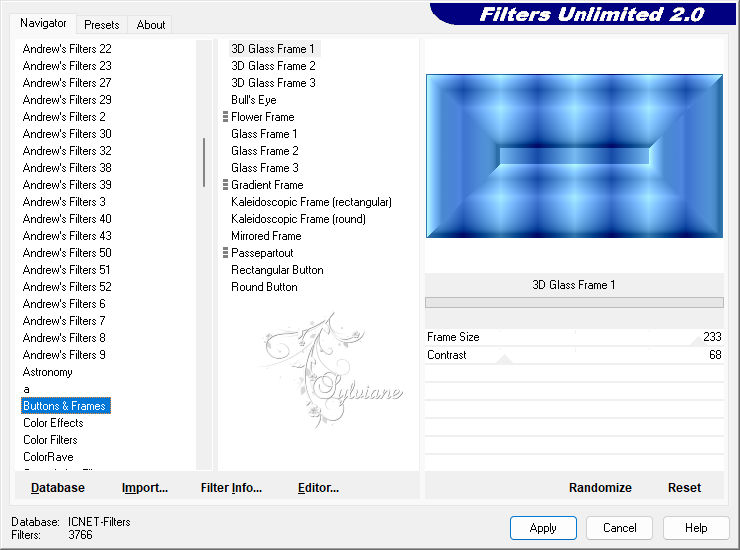Open the Andrew's Filters 32 category
Viewport: 740px width, 550px height.
click(x=67, y=151)
